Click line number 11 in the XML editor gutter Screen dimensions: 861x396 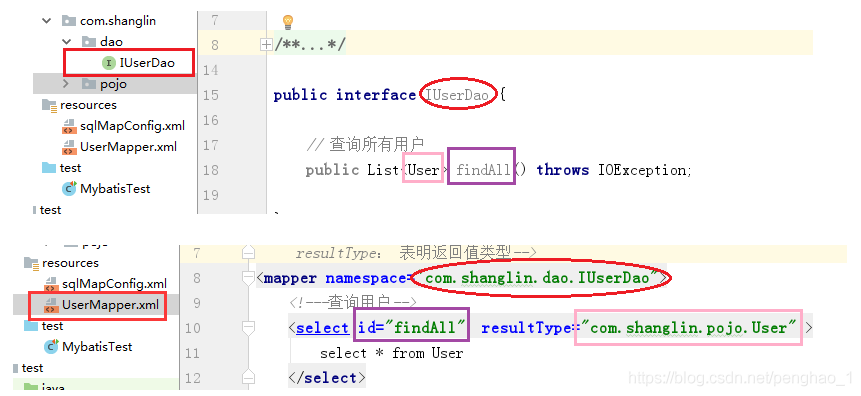point(193,353)
